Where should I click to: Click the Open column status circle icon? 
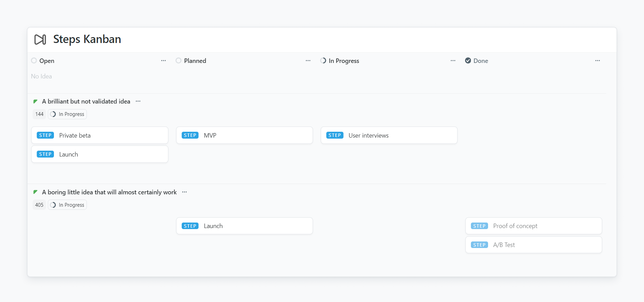click(34, 61)
